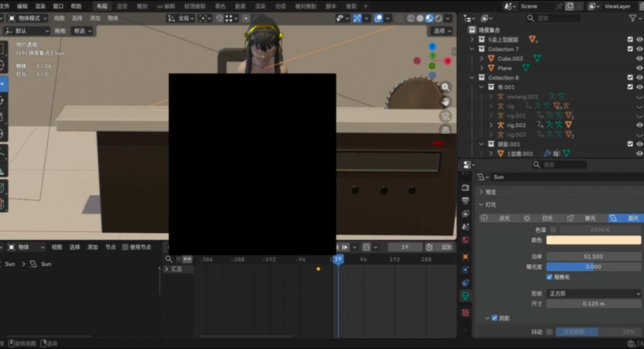Open the Render properties tab icon
The height and width of the screenshot is (349, 644).
pos(465,187)
